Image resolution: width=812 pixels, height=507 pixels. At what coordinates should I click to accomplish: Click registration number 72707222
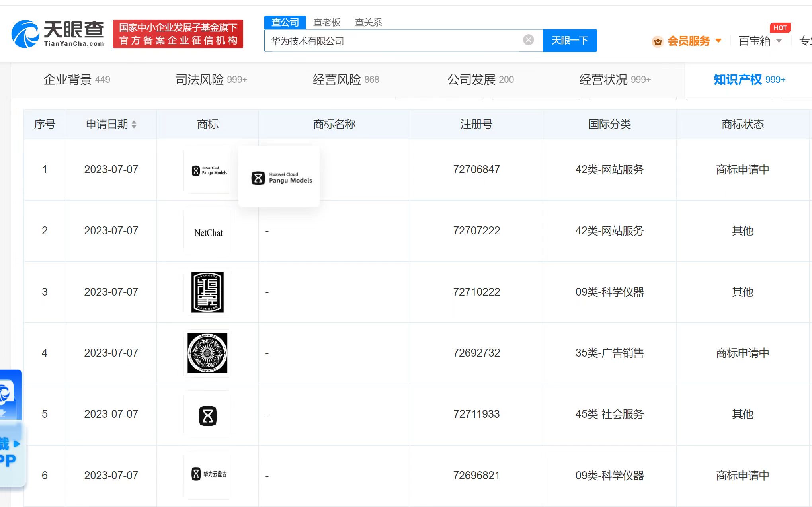[476, 231]
